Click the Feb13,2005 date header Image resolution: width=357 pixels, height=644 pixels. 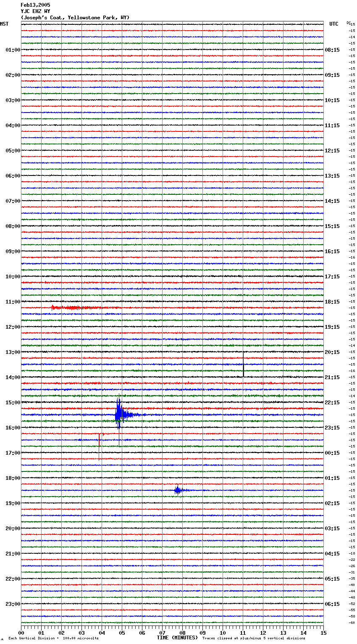coord(35,5)
